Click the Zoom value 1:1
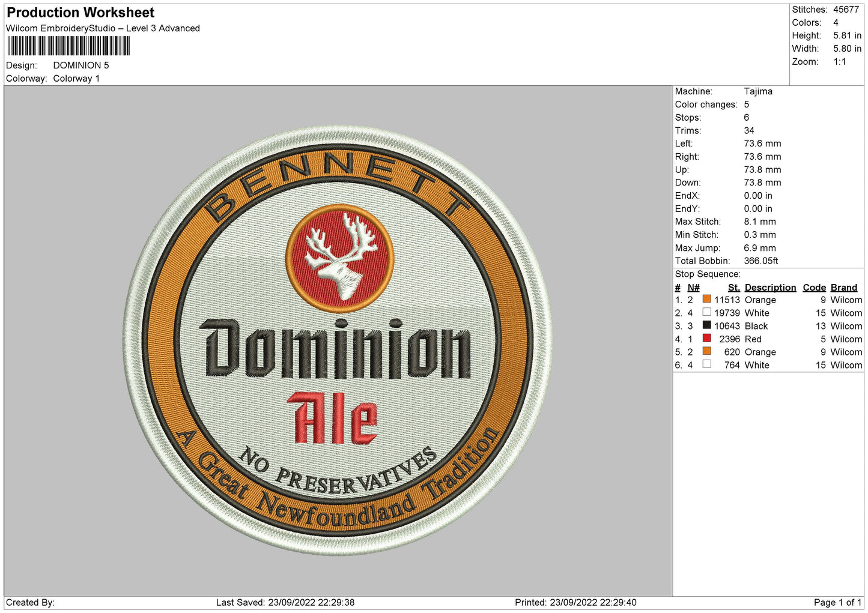 [x=839, y=62]
